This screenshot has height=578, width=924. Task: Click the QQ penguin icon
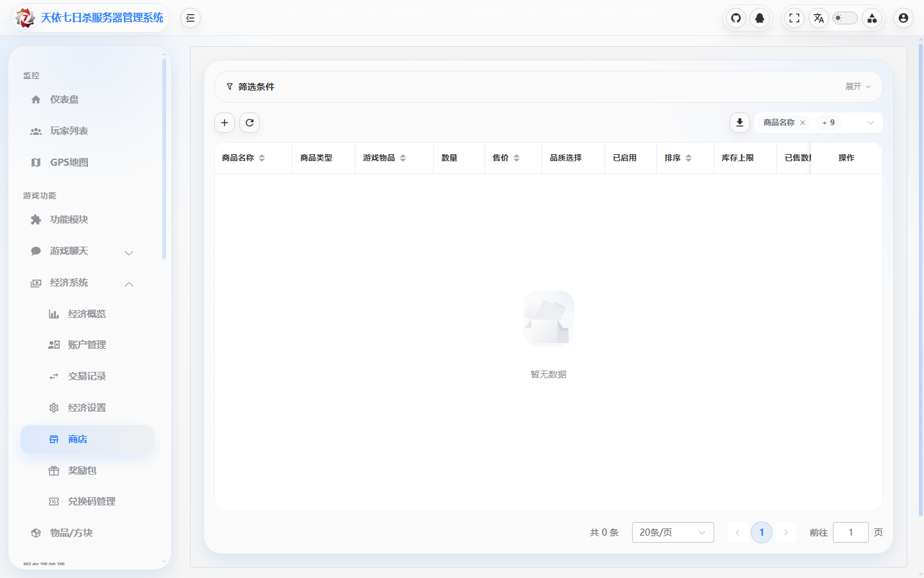(760, 18)
